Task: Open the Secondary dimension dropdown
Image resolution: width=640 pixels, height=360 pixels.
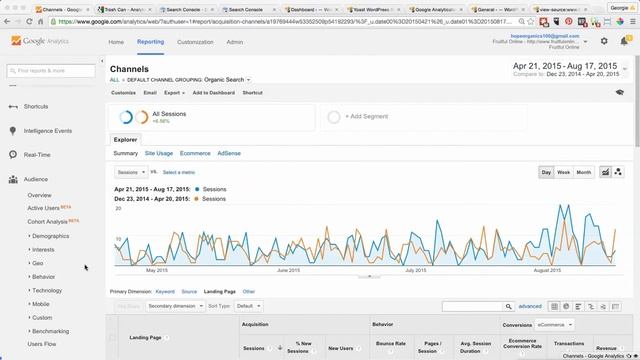Action: (175, 306)
